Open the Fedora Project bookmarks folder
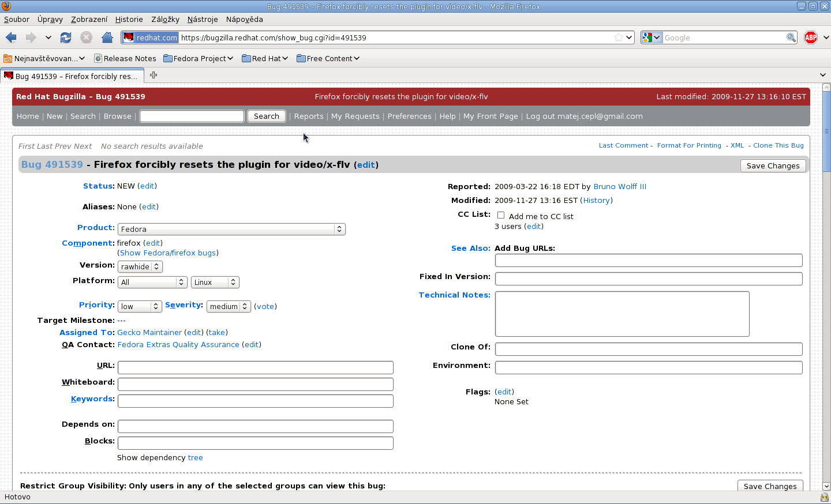 coord(198,58)
